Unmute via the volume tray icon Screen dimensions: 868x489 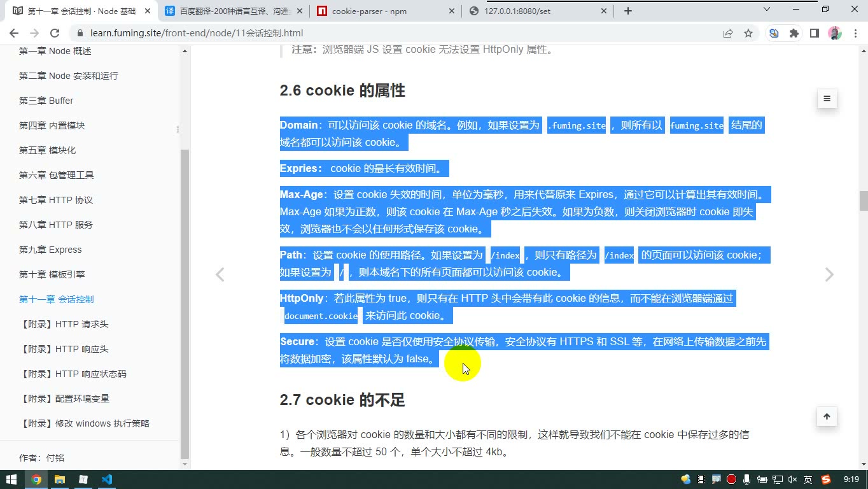click(792, 479)
